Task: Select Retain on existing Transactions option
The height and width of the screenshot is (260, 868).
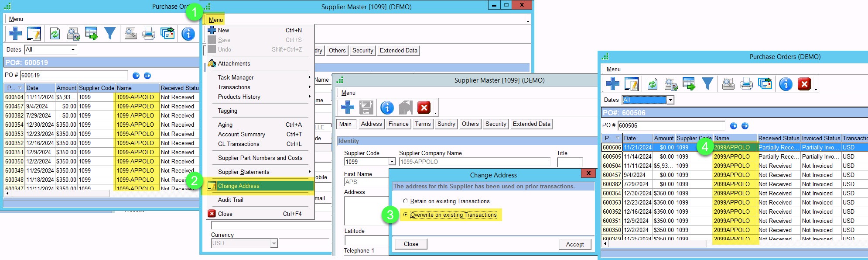Action: (x=406, y=201)
